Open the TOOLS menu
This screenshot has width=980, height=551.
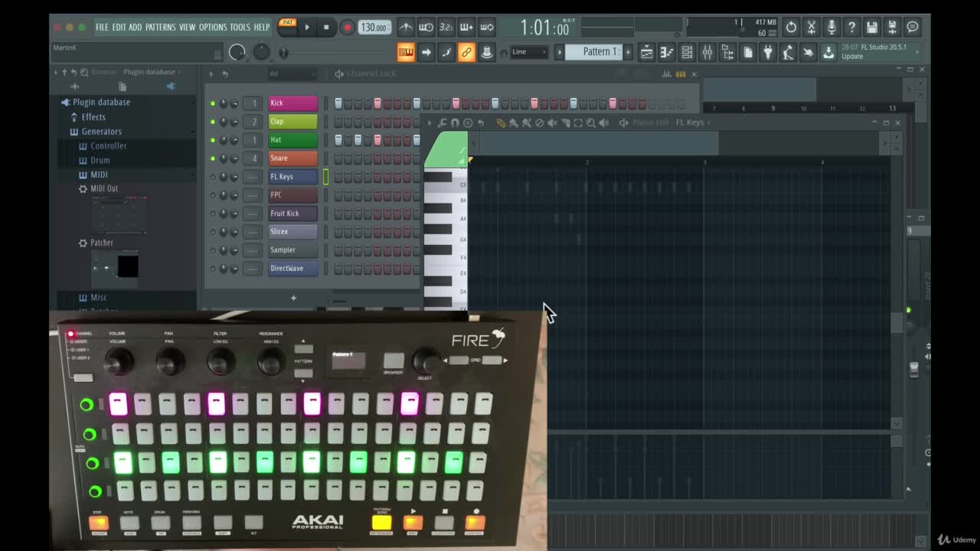240,28
